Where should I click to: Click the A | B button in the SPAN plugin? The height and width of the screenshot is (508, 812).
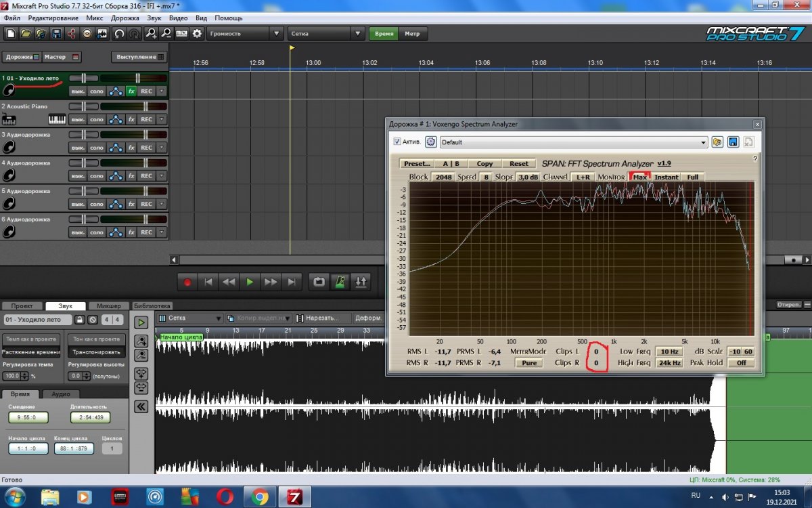point(451,163)
